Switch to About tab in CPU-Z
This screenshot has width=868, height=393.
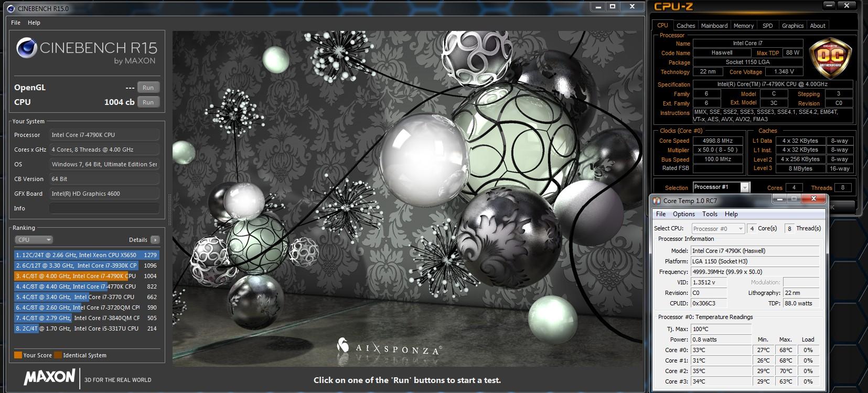pyautogui.click(x=818, y=26)
